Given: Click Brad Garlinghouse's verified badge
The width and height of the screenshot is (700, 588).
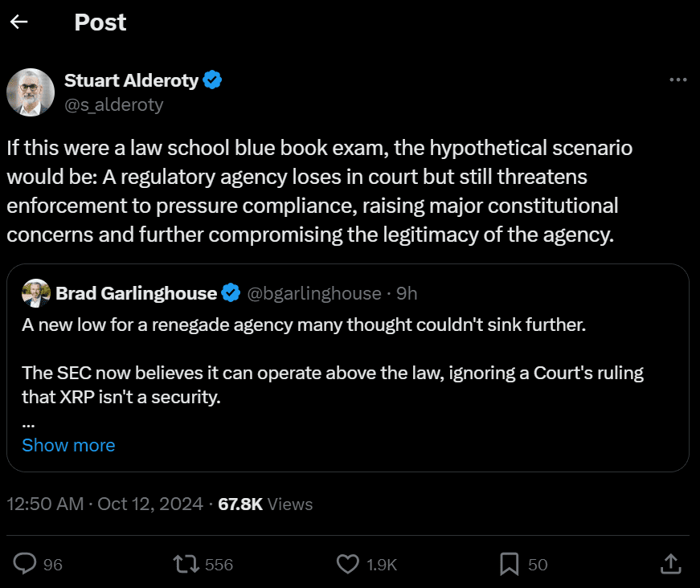Looking at the screenshot, I should pos(231,293).
